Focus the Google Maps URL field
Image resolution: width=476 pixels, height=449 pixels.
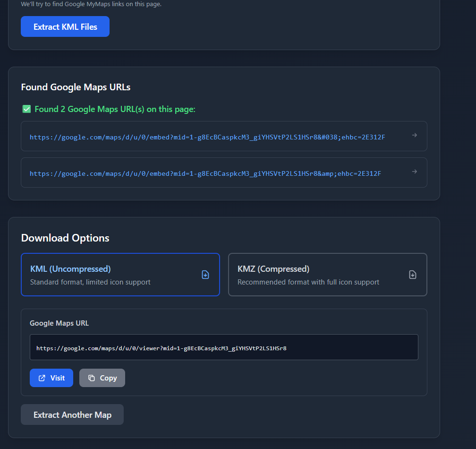click(224, 347)
